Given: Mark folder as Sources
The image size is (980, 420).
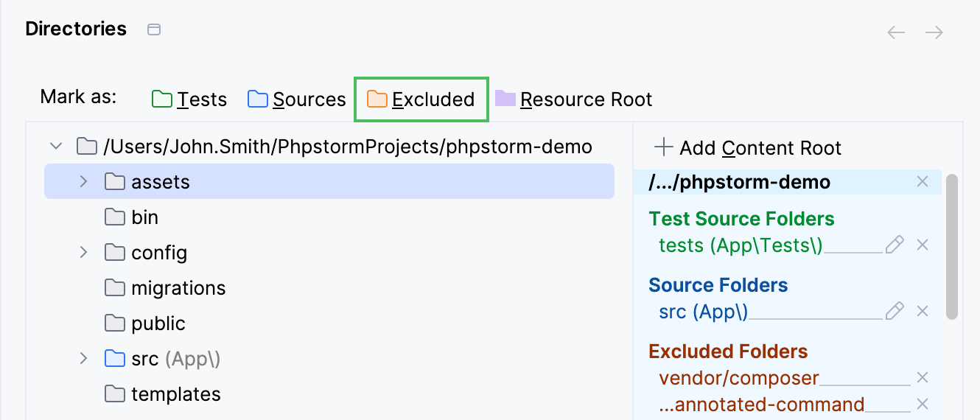Looking at the screenshot, I should coord(297,99).
